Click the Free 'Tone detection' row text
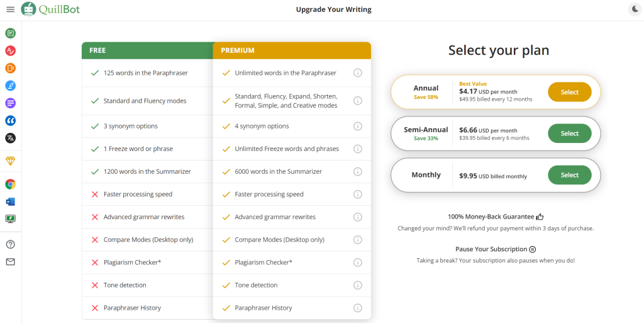The width and height of the screenshot is (644, 323). point(125,285)
